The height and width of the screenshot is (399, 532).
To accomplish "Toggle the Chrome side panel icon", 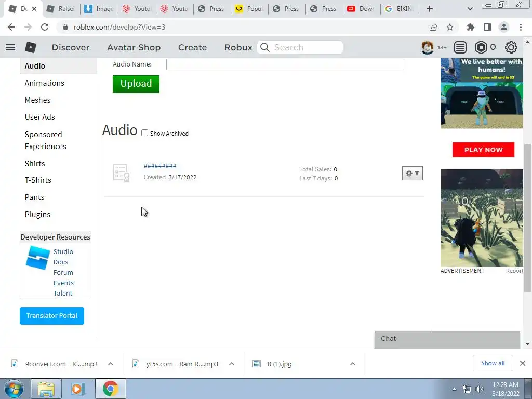I will click(487, 27).
